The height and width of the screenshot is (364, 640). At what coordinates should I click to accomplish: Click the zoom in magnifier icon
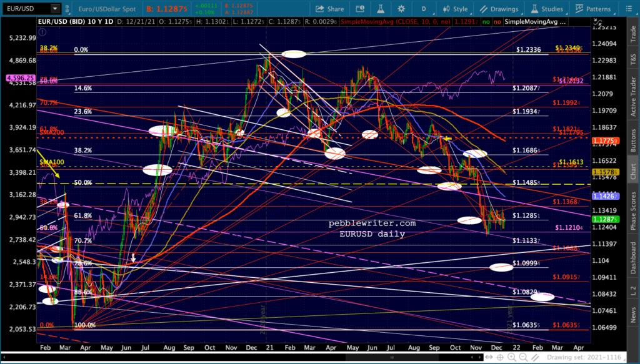pos(512,358)
